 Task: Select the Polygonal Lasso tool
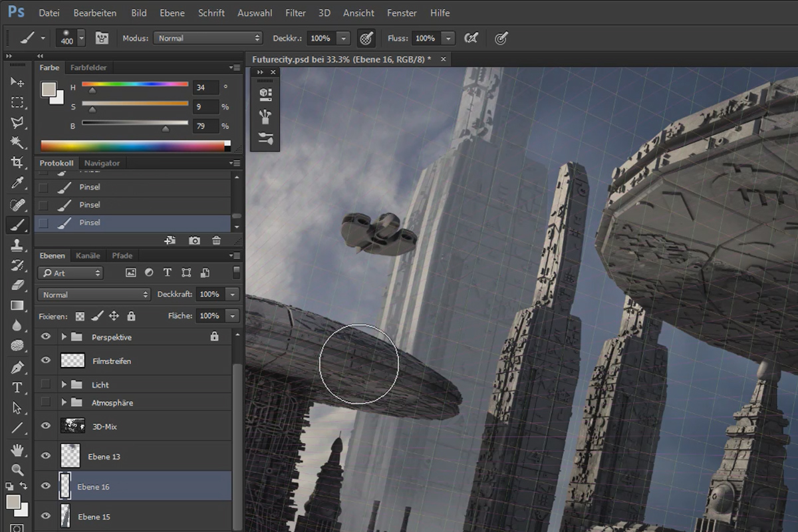tap(17, 122)
